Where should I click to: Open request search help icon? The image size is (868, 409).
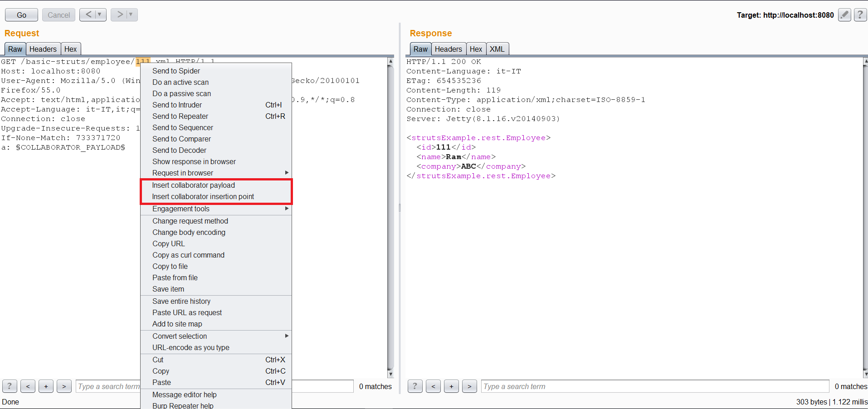(10, 386)
